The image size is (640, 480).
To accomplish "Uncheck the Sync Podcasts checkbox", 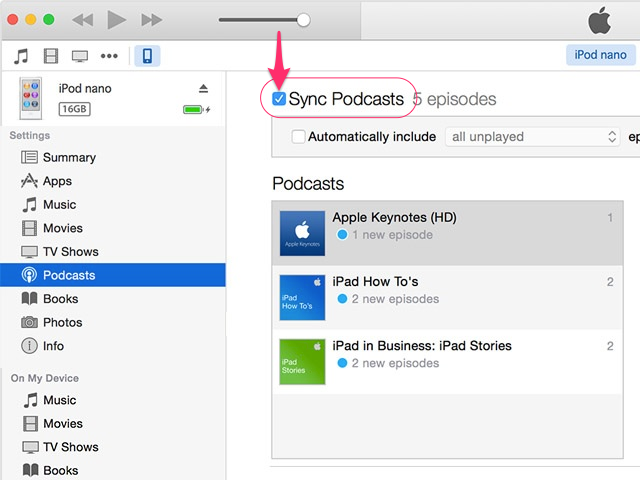I will click(279, 99).
